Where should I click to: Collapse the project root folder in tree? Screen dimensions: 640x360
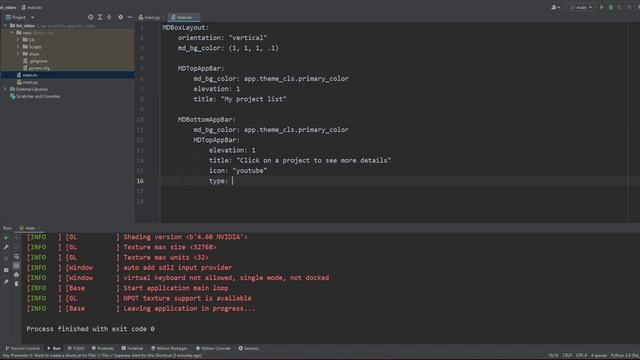tap(6, 25)
